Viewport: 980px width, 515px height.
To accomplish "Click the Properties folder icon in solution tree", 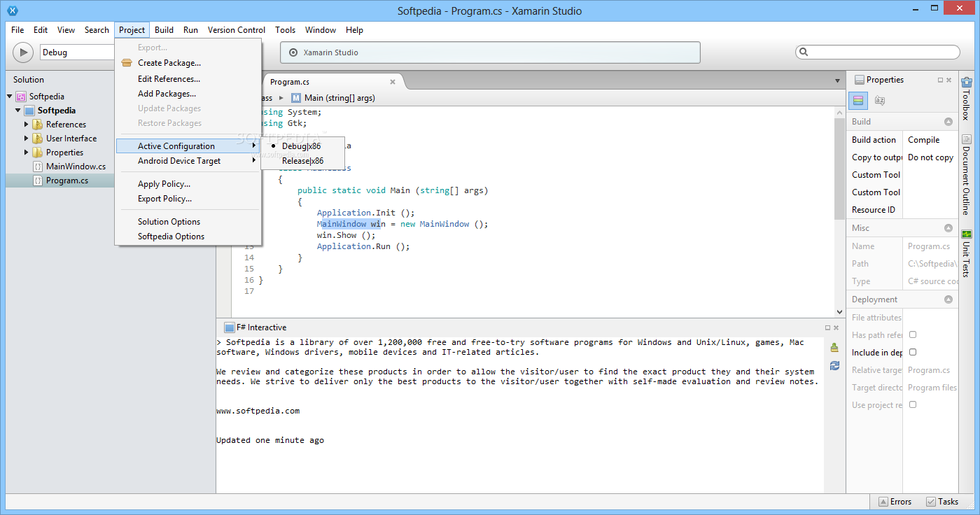I will point(38,153).
